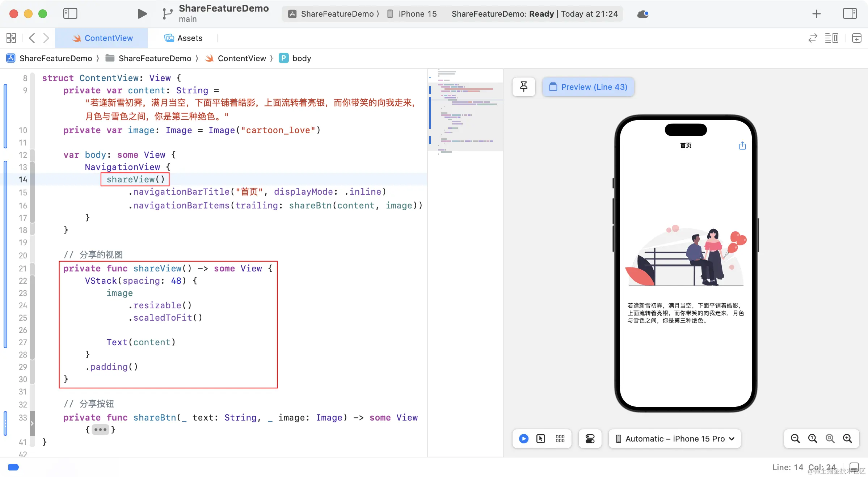Toggle the left navigator sidebar
This screenshot has height=477, width=868.
pyautogui.click(x=70, y=14)
